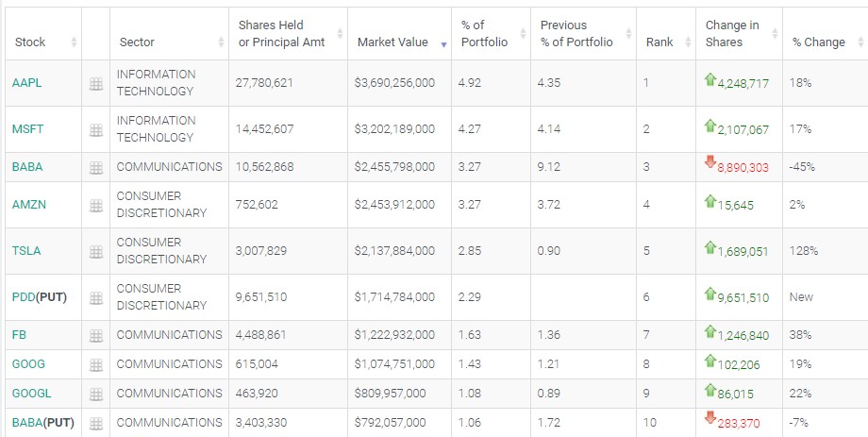
Task: Click the grid icon in the AAPL row
Action: coord(95,84)
